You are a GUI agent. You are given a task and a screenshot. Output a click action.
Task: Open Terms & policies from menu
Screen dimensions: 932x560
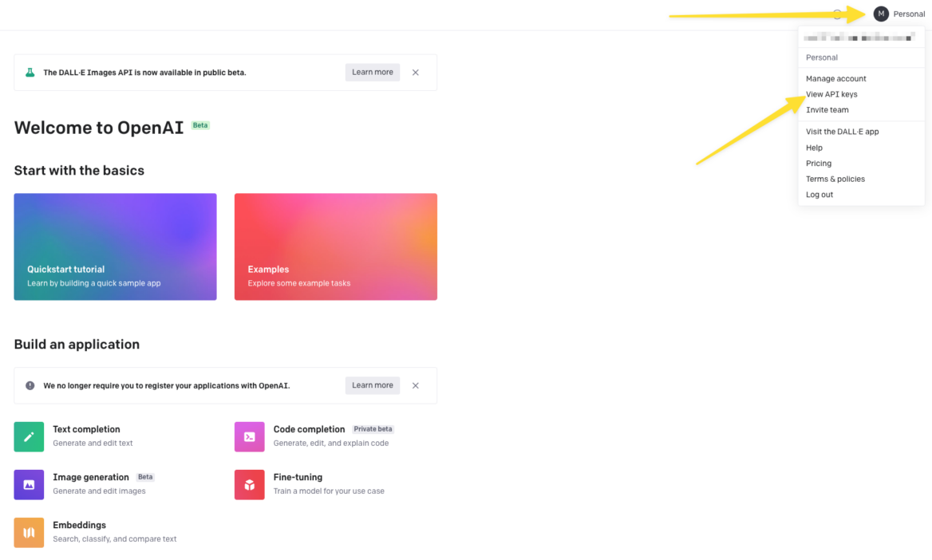coord(835,179)
